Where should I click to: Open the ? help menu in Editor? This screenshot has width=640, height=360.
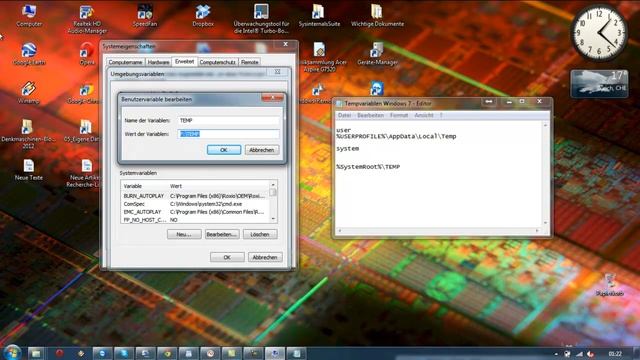(x=441, y=116)
